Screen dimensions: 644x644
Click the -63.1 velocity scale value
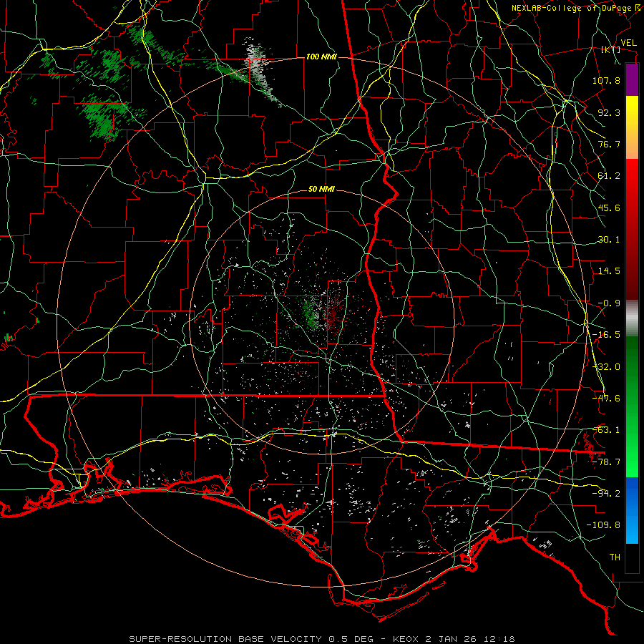(606, 430)
